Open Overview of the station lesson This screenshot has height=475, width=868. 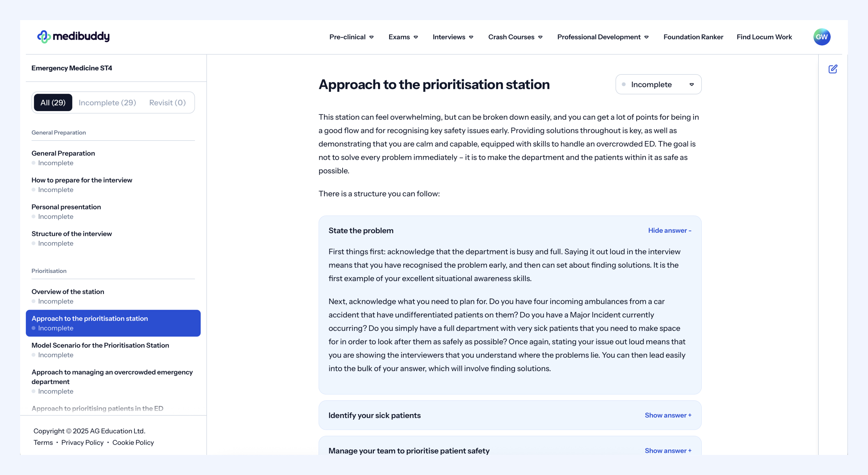pyautogui.click(x=68, y=292)
